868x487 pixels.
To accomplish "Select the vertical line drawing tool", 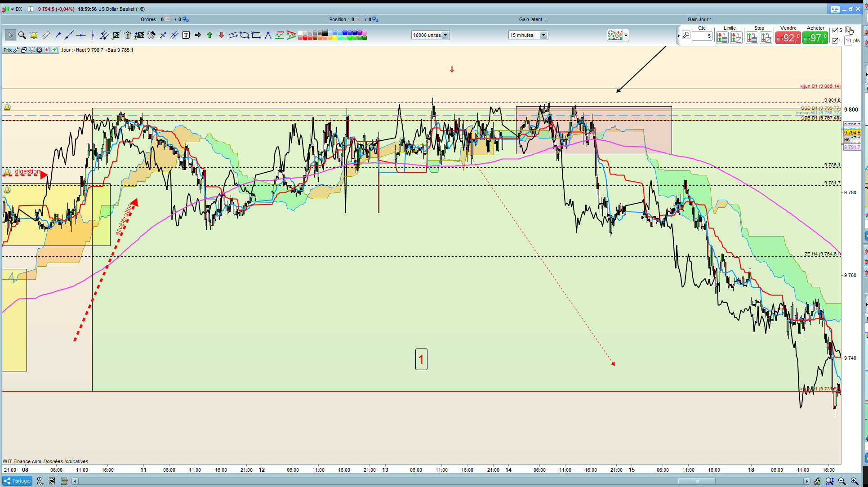I will click(93, 35).
